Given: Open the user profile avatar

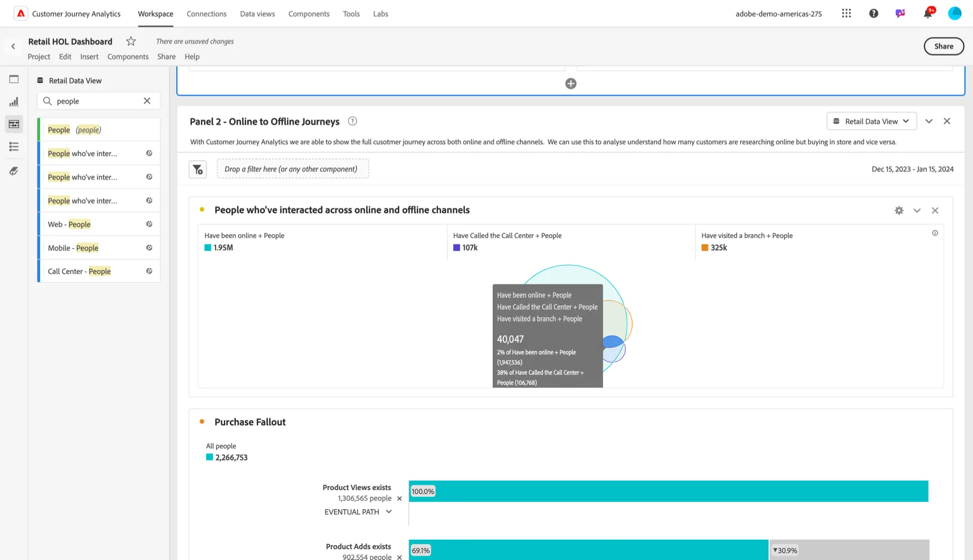Looking at the screenshot, I should (954, 14).
